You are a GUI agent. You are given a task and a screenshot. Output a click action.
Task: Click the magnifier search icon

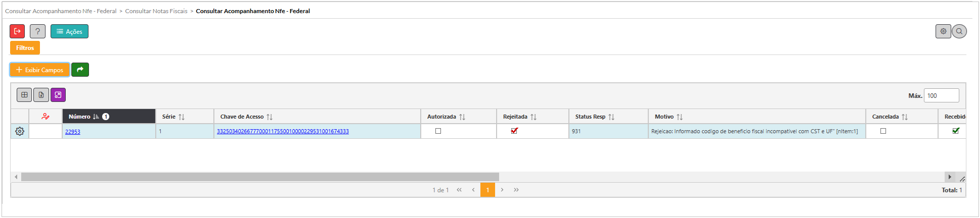[959, 31]
